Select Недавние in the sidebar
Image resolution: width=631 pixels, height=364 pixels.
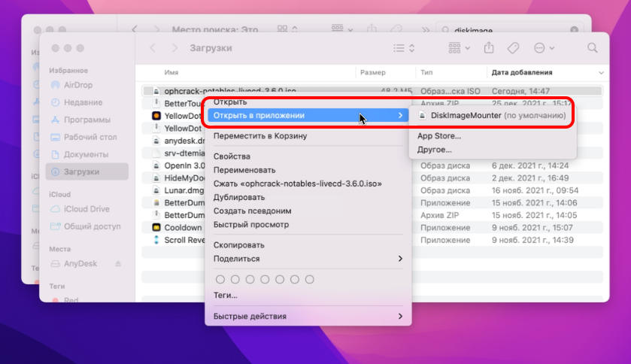coord(87,102)
